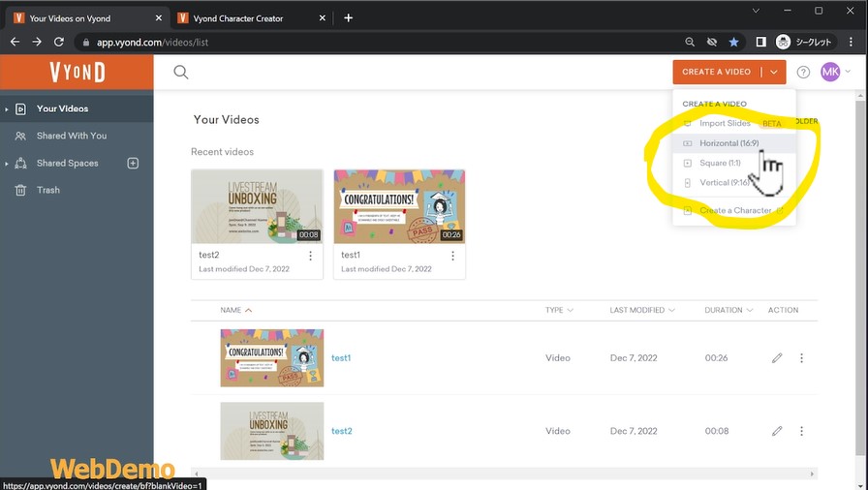Click the horizontal scrollbar at the bottom

click(504, 474)
